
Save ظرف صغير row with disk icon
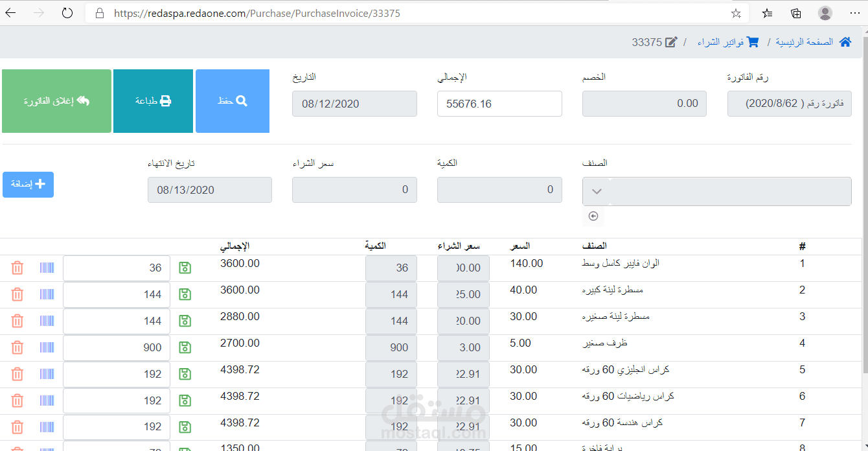[185, 347]
